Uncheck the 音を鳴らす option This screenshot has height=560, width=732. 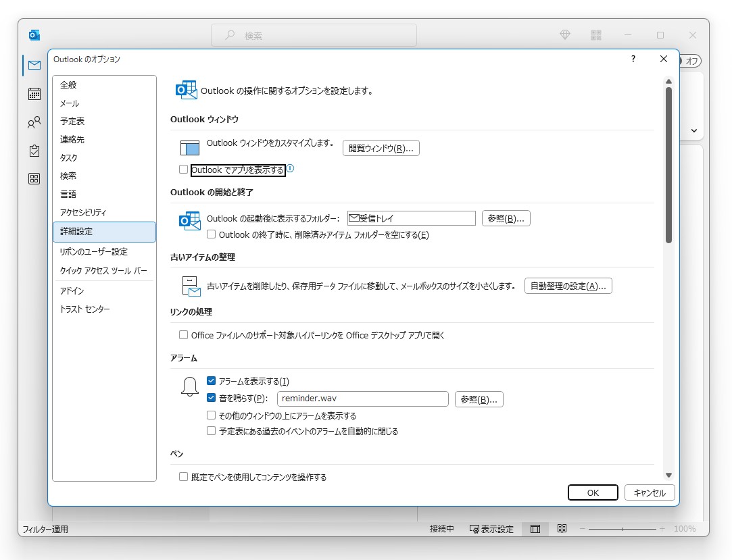point(211,399)
